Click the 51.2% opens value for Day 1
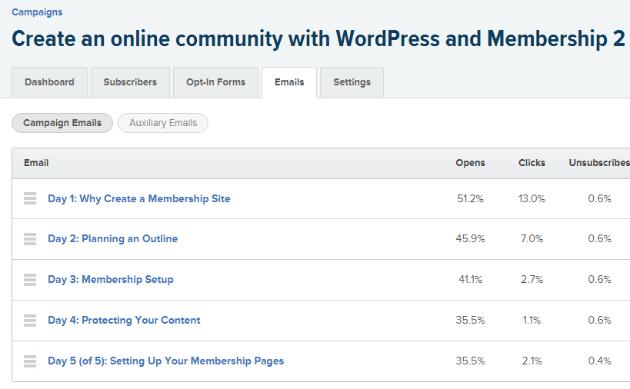The width and height of the screenshot is (630, 389). pos(470,199)
